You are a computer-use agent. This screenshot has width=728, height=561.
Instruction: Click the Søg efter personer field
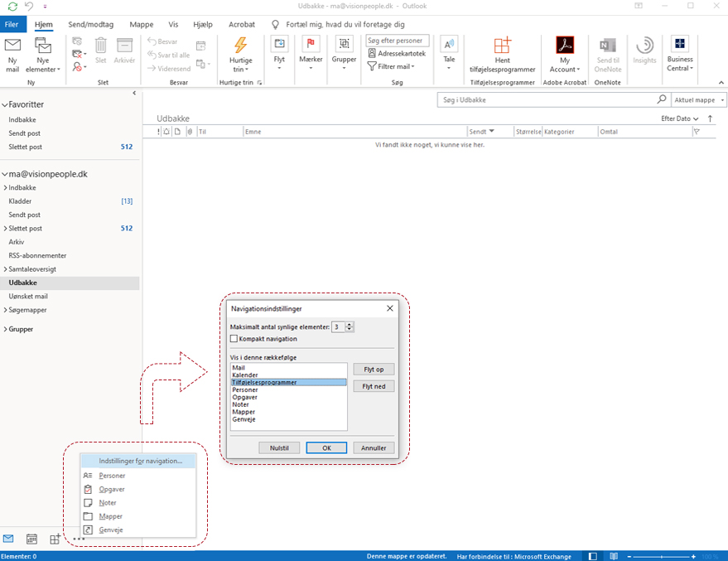coord(397,41)
